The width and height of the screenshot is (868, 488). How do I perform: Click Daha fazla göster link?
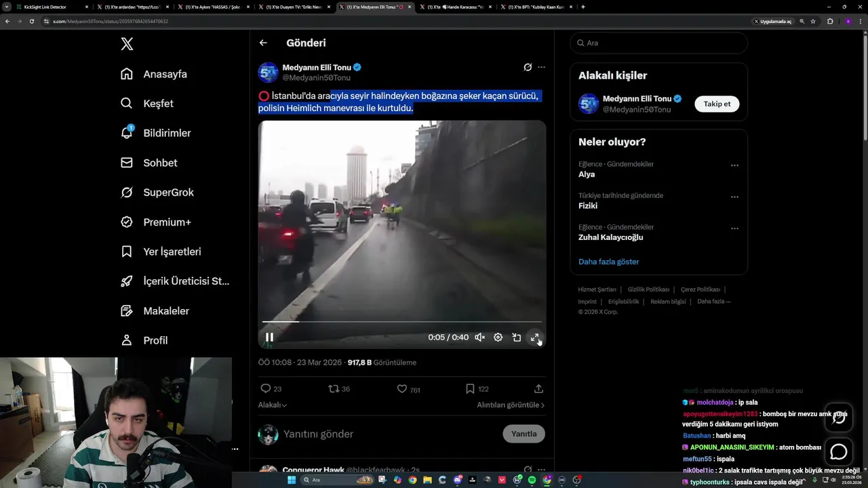click(x=608, y=262)
